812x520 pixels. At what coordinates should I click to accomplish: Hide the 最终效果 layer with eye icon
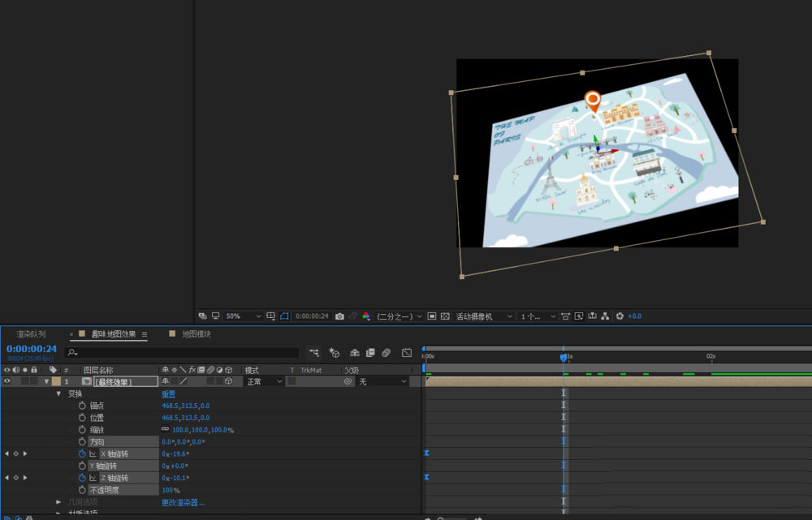click(6, 381)
